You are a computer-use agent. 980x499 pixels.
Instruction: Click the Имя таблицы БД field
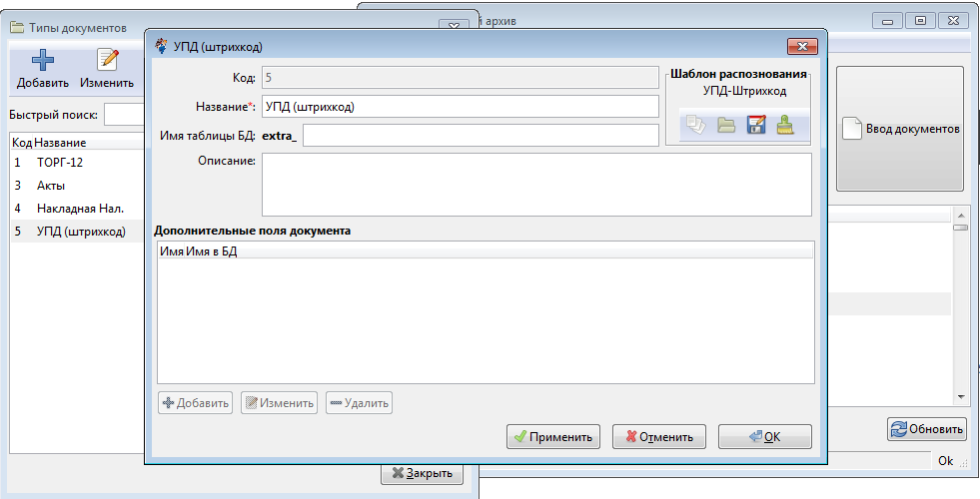point(481,135)
